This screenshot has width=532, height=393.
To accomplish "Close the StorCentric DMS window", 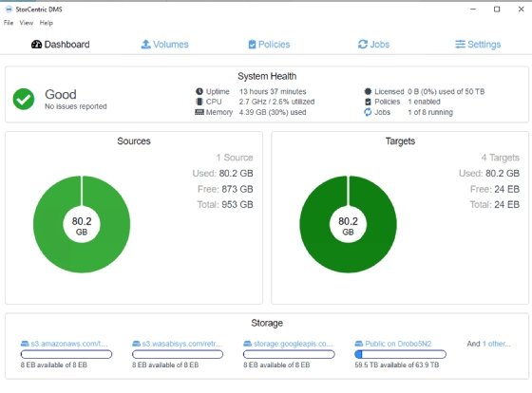I will pyautogui.click(x=522, y=9).
